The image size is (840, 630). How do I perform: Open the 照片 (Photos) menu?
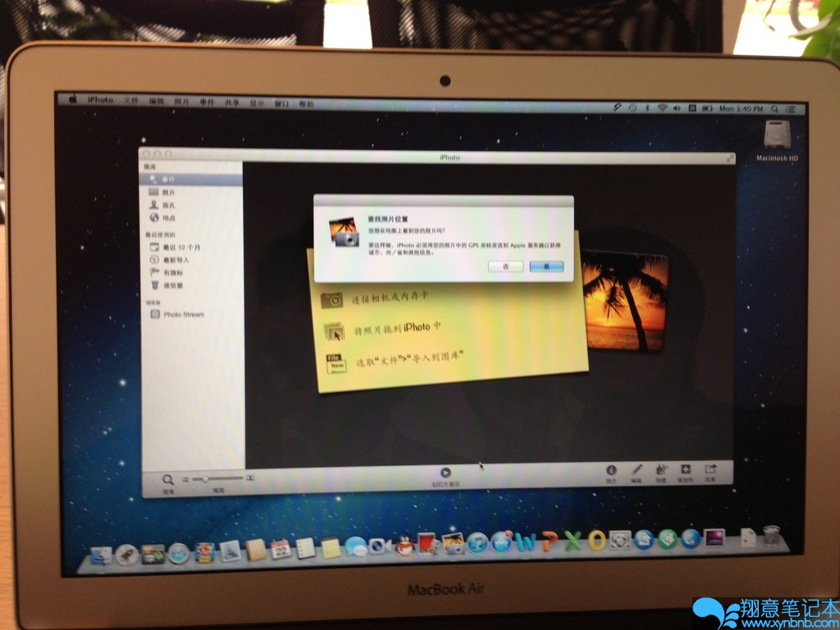click(181, 102)
